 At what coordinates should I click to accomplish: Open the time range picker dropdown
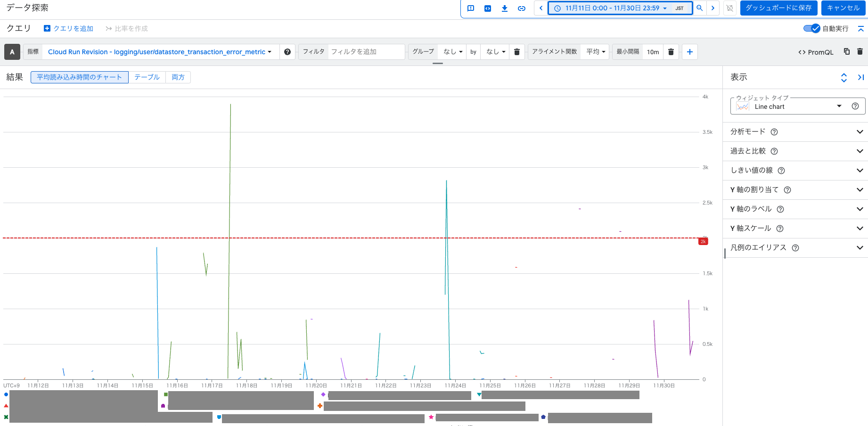(x=620, y=8)
